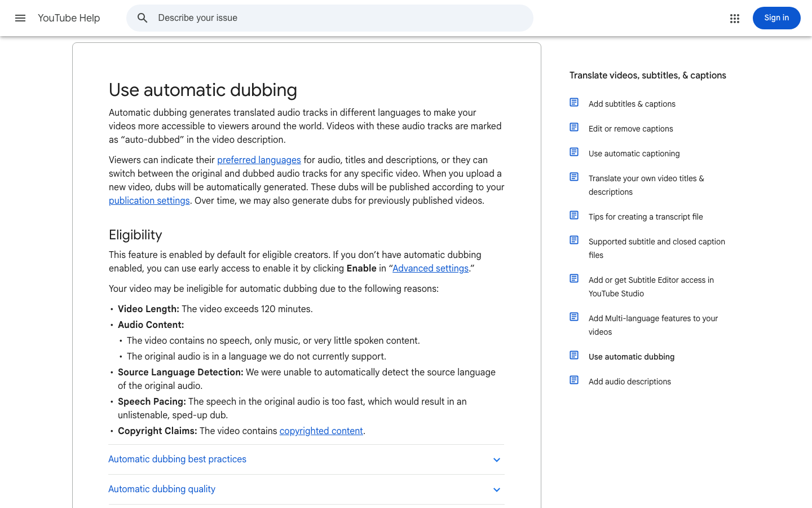Image resolution: width=812 pixels, height=508 pixels.
Task: Click the article icon beside Translate your own video titles
Action: point(574,177)
